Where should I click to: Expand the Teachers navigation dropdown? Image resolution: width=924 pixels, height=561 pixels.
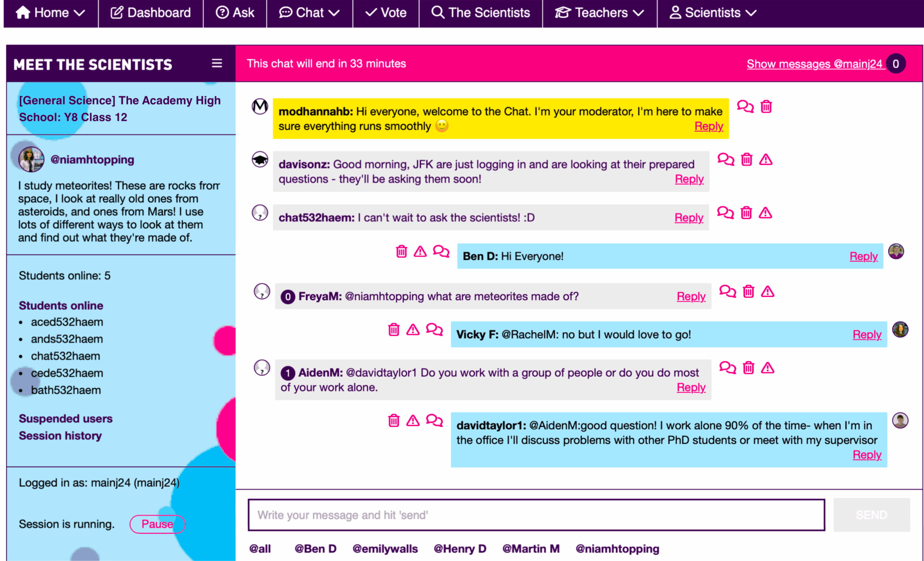(599, 13)
